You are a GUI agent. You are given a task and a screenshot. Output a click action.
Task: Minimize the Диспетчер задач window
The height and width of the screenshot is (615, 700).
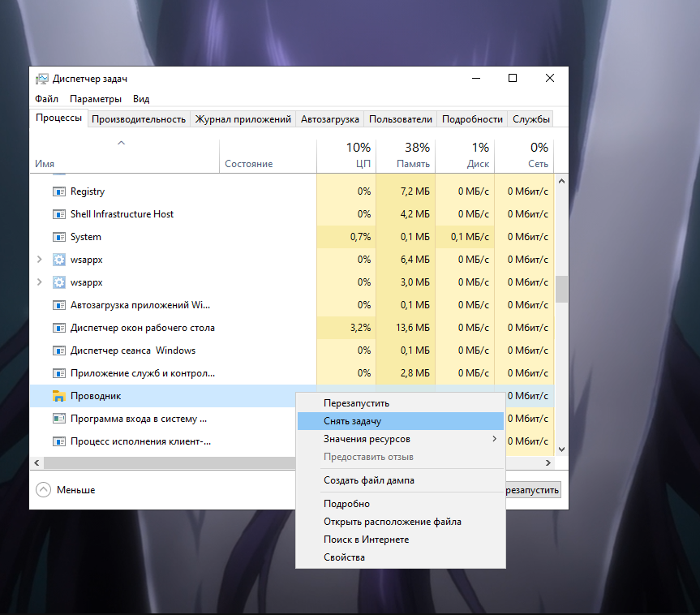(x=476, y=78)
